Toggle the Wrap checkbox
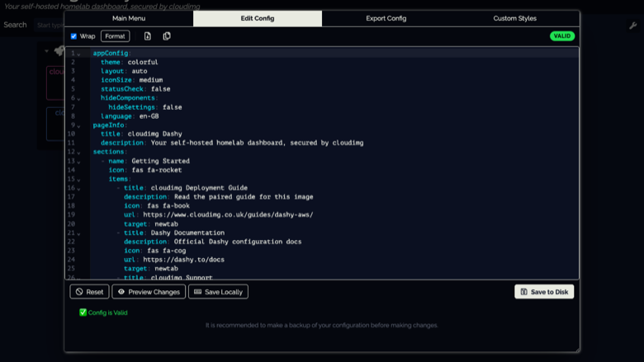This screenshot has width=644, height=362. [74, 36]
